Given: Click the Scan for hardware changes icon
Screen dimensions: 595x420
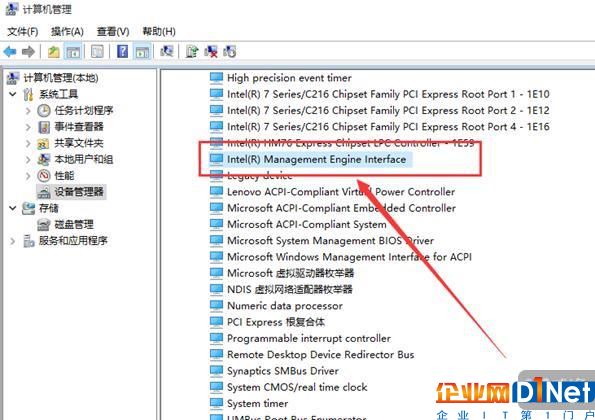Looking at the screenshot, I should [x=167, y=51].
